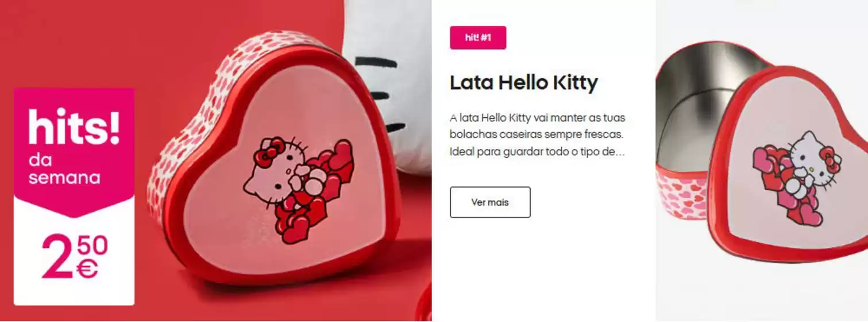
Task: Click the hits! da semana label
Action: click(74, 147)
